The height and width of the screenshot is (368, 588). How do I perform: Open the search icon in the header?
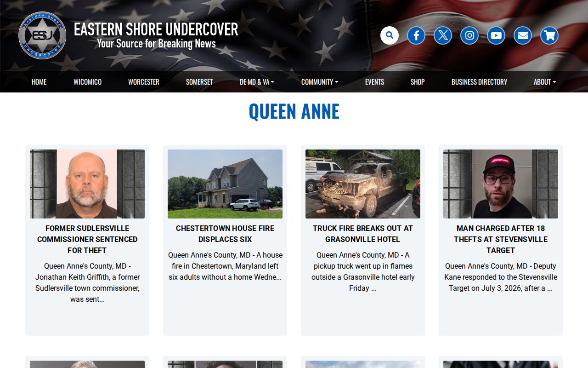coord(390,35)
